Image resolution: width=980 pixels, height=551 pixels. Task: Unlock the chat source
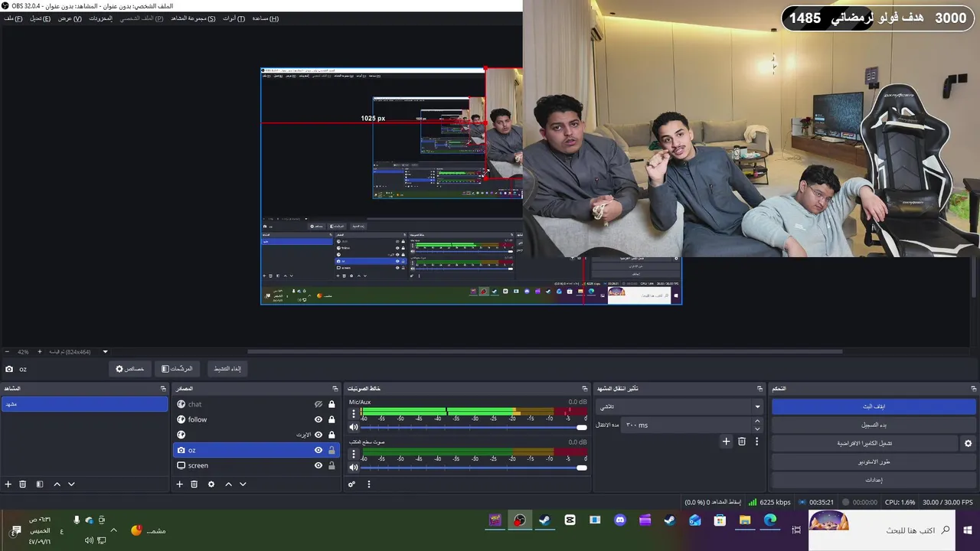(332, 404)
